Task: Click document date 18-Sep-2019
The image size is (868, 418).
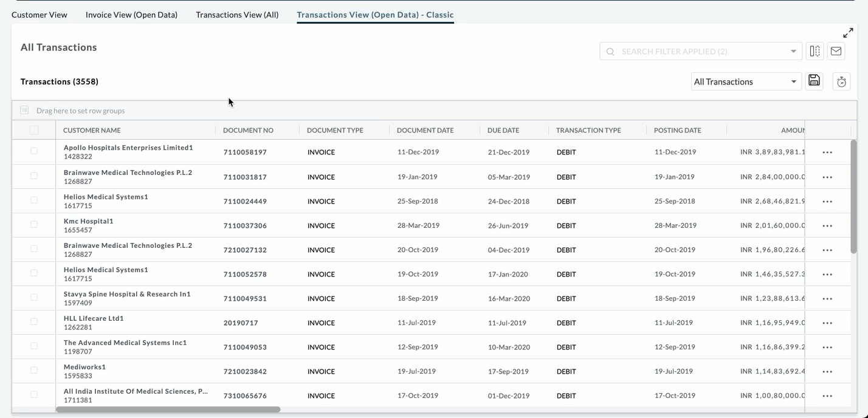Action: point(418,298)
